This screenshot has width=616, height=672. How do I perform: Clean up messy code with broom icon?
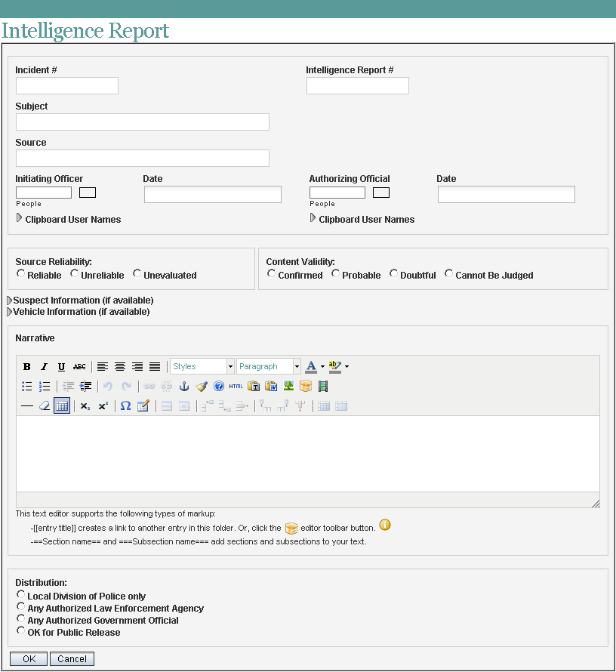click(202, 386)
